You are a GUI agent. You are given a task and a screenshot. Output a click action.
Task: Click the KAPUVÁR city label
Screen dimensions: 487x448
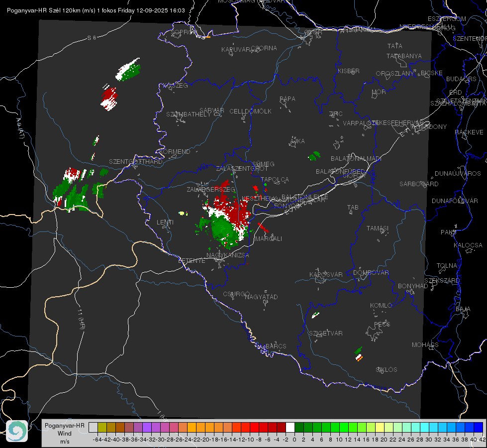point(236,50)
